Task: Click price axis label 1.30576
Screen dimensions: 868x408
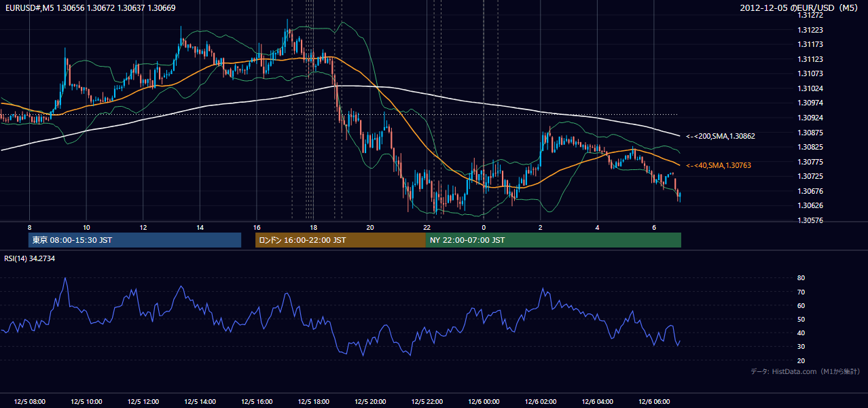Action: pos(811,220)
